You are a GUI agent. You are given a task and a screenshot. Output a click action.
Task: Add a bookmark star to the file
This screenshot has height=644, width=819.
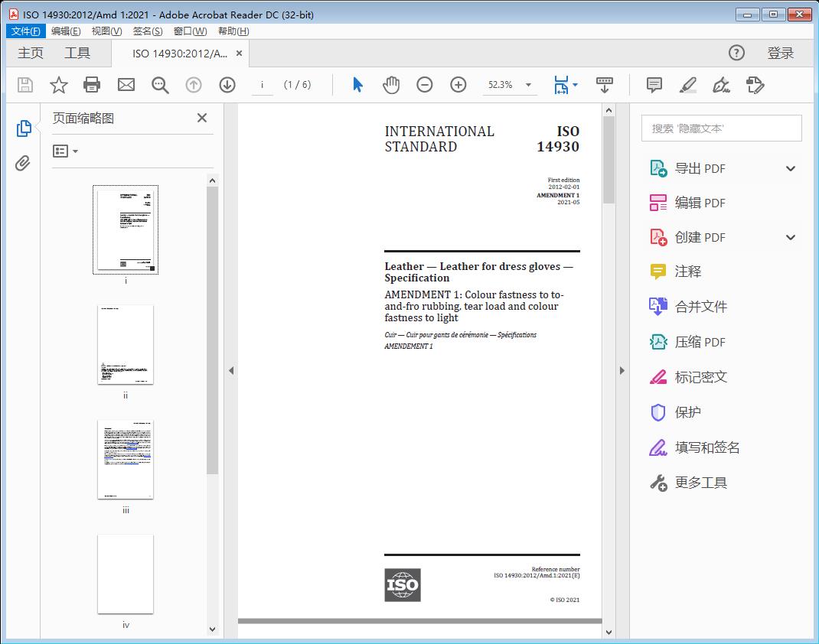tap(59, 85)
